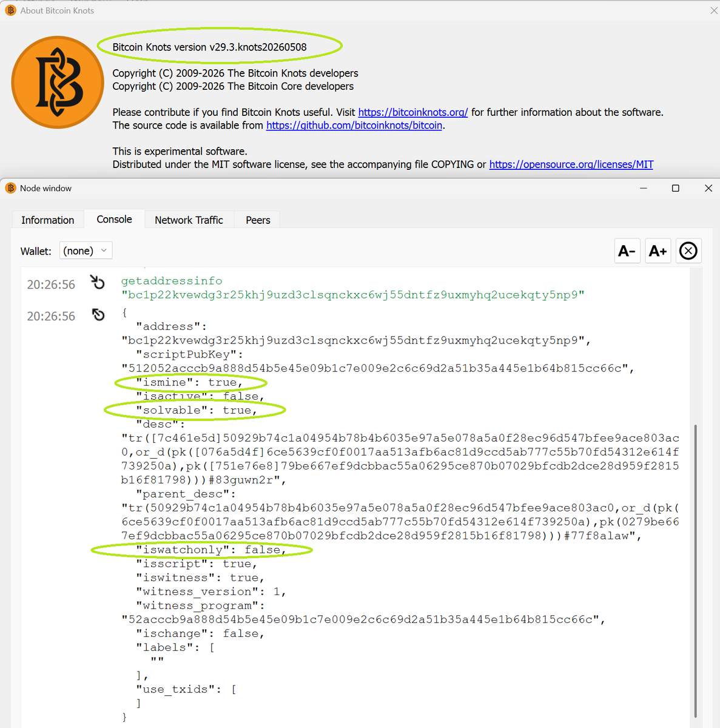Open the Network Traffic tab
Screen dimensions: 720x728
[189, 220]
